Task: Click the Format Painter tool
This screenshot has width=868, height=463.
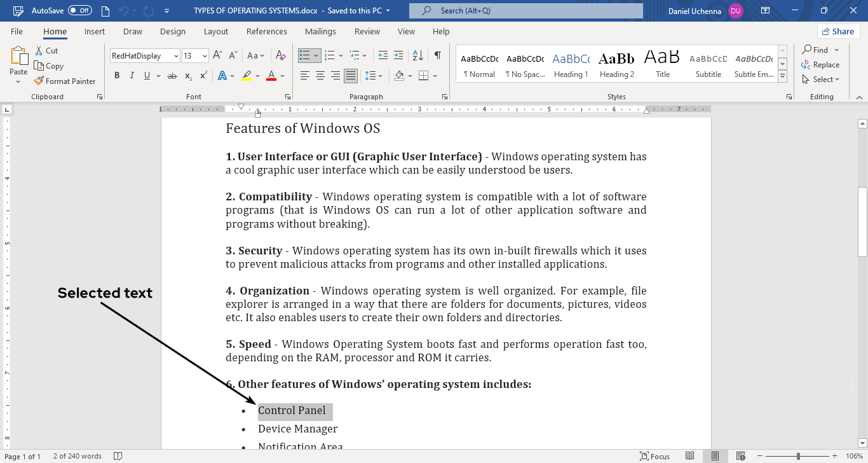Action: pyautogui.click(x=65, y=81)
